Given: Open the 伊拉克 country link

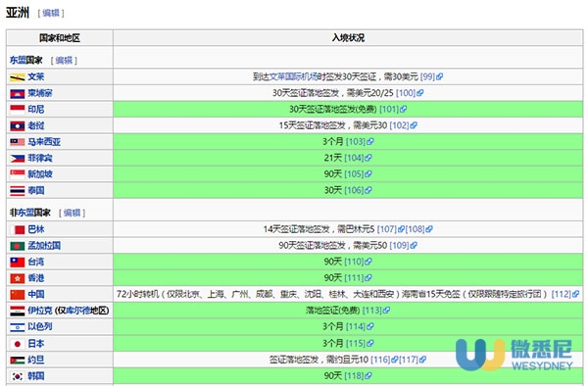Looking at the screenshot, I should (40, 311).
